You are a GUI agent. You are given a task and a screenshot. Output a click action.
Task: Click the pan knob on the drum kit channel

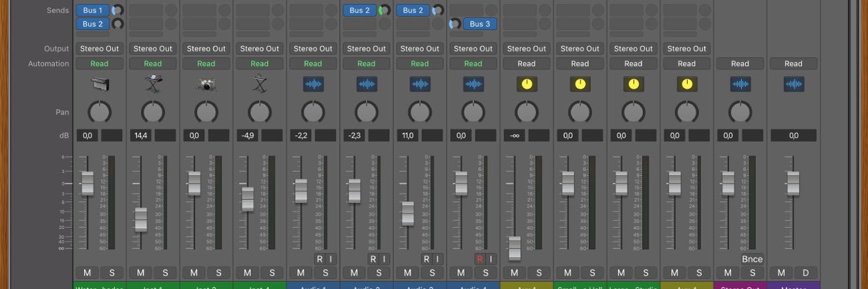[x=206, y=111]
